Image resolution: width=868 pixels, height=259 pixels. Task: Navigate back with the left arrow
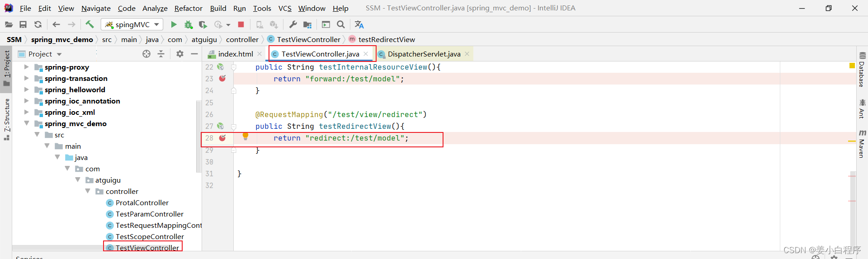pyautogui.click(x=56, y=24)
